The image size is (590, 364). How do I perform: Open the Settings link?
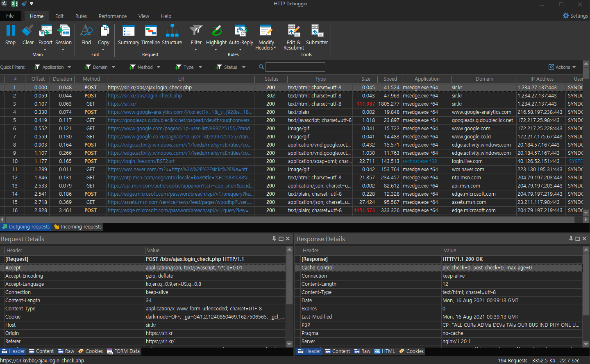tap(575, 16)
